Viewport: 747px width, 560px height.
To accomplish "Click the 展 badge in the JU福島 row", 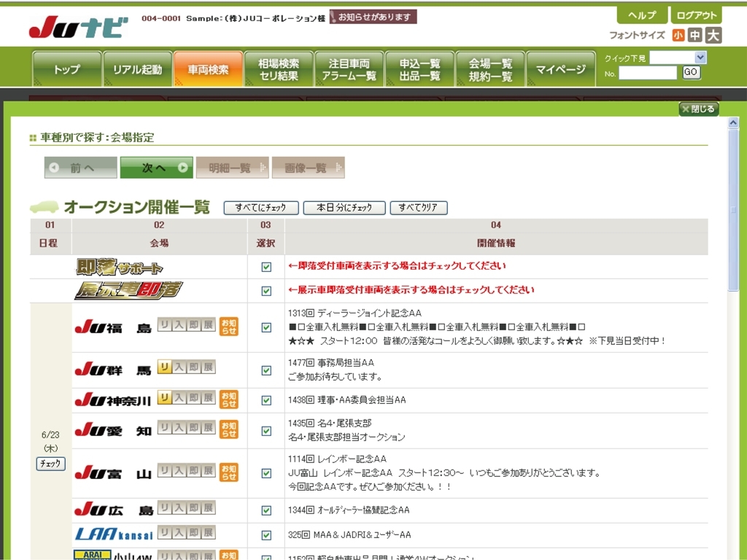I will pyautogui.click(x=208, y=324).
